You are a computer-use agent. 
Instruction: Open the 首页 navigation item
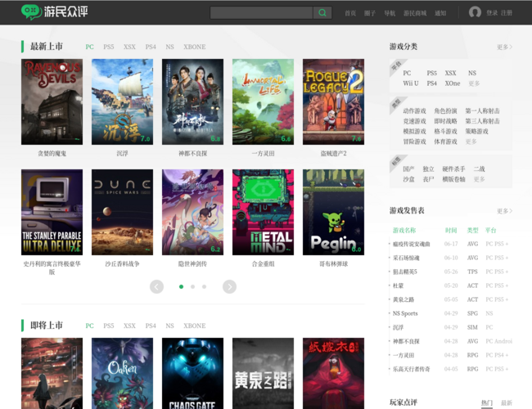[350, 13]
